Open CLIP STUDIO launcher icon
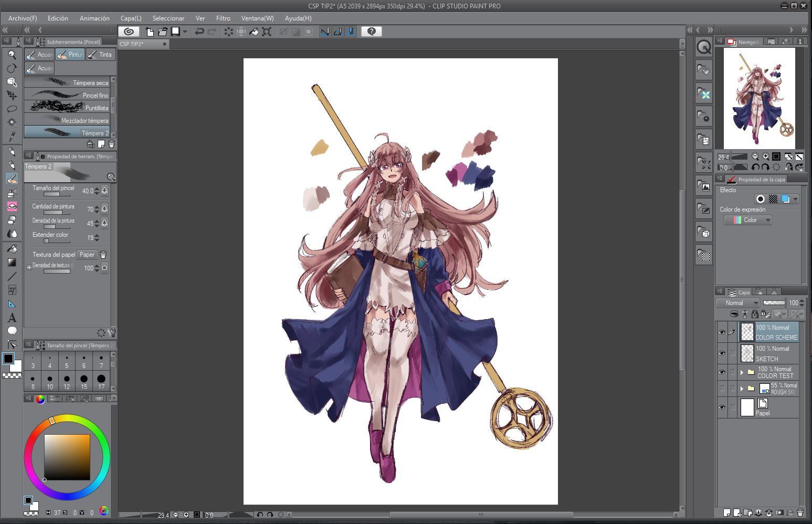 click(x=129, y=32)
